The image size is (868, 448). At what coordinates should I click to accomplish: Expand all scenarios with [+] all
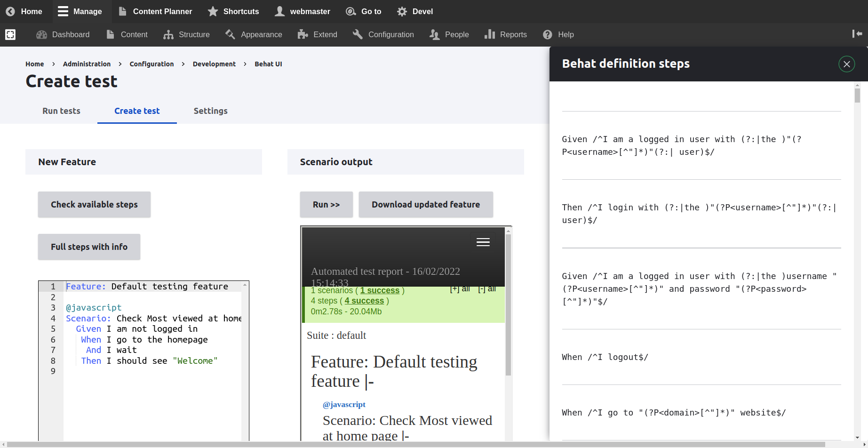pyautogui.click(x=460, y=289)
